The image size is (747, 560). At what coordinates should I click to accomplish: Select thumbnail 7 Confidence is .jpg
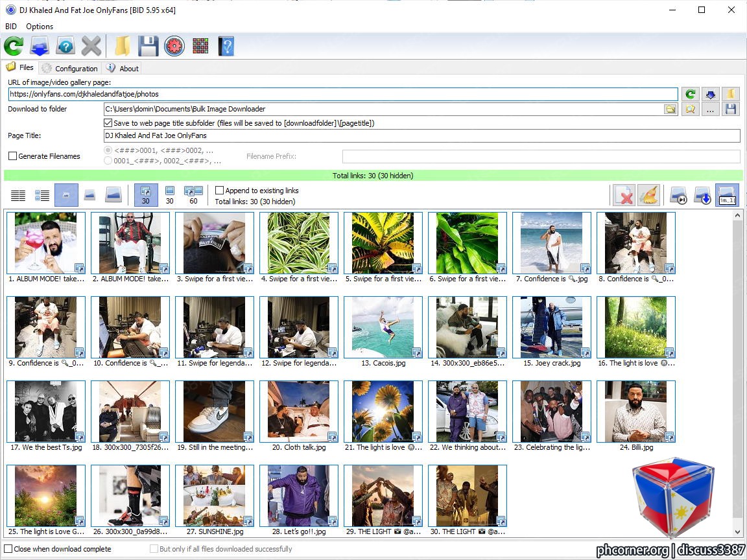pos(552,243)
